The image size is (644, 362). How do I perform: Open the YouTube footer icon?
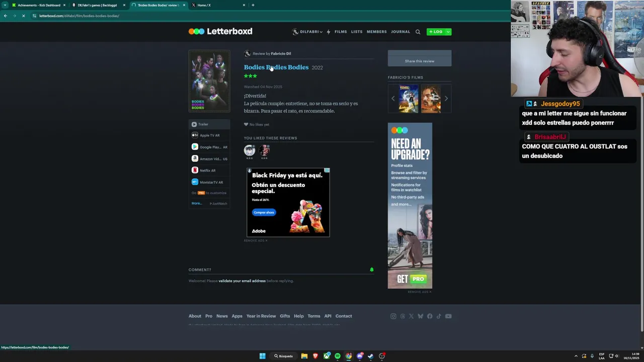click(448, 316)
